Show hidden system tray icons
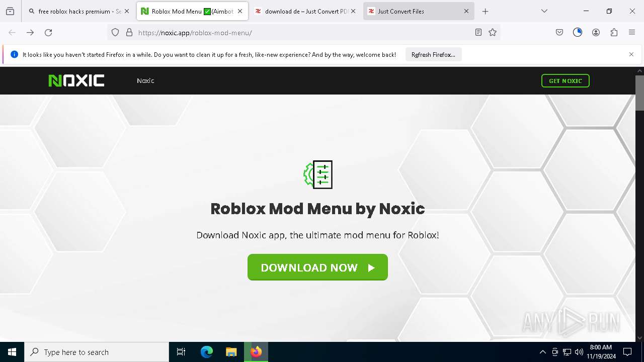 (x=542, y=352)
